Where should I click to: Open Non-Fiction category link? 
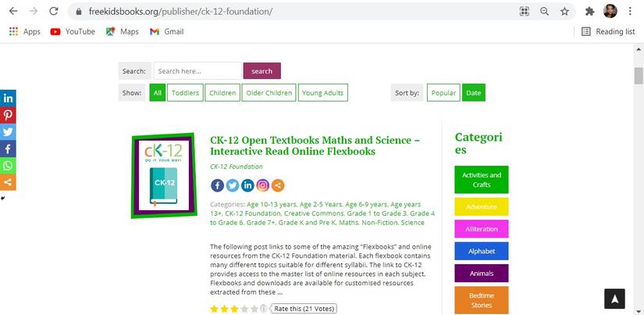point(381,223)
